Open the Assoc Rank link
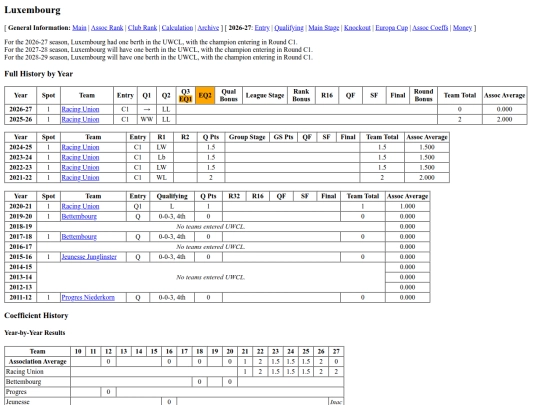 pyautogui.click(x=107, y=28)
